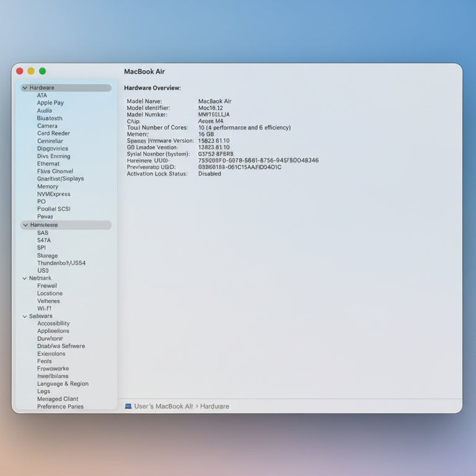Minimize the window with yellow button
Viewport: 476px width, 476px height.
coord(31,71)
